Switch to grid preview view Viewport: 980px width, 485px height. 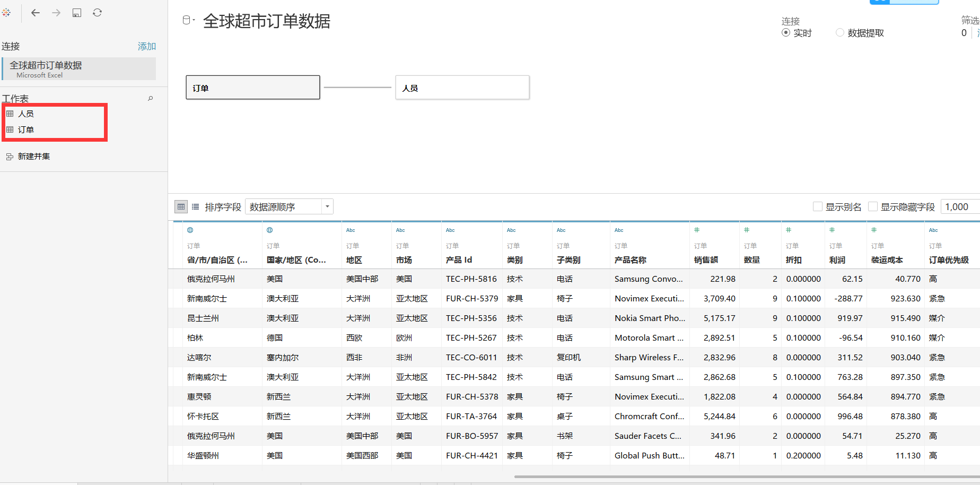(x=181, y=207)
